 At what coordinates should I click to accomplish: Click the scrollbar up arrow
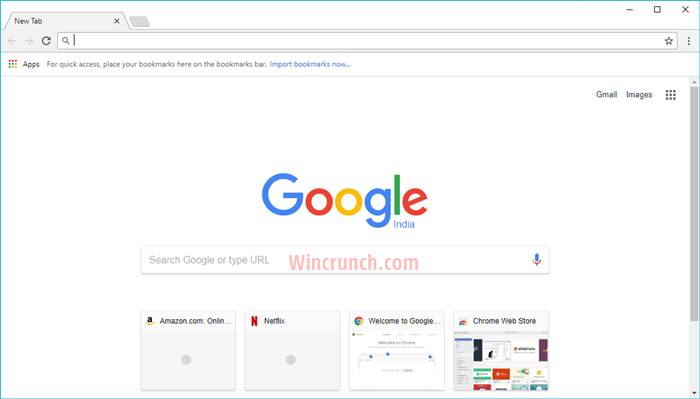(694, 82)
